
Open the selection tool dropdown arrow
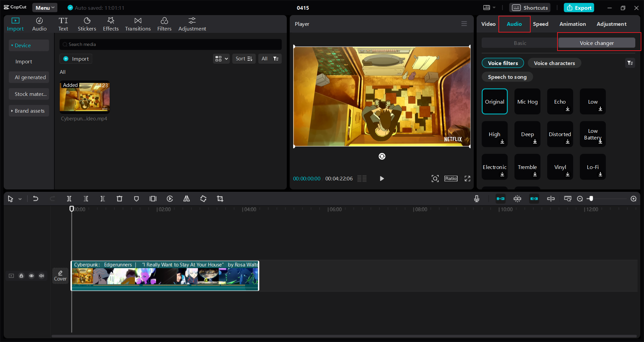click(x=20, y=199)
